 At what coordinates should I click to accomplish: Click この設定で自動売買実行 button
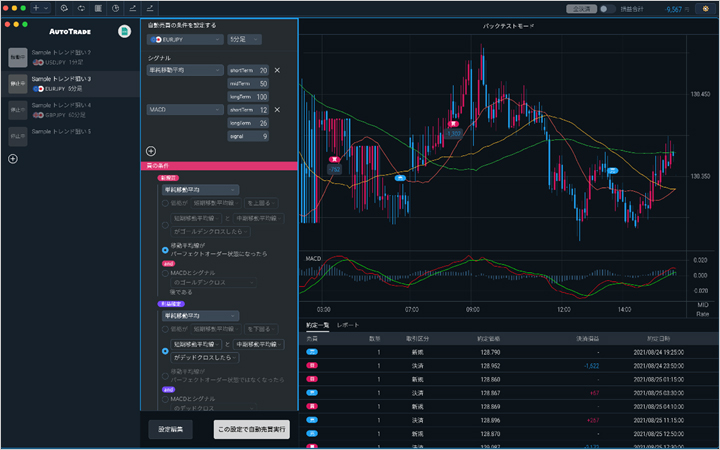pos(252,429)
